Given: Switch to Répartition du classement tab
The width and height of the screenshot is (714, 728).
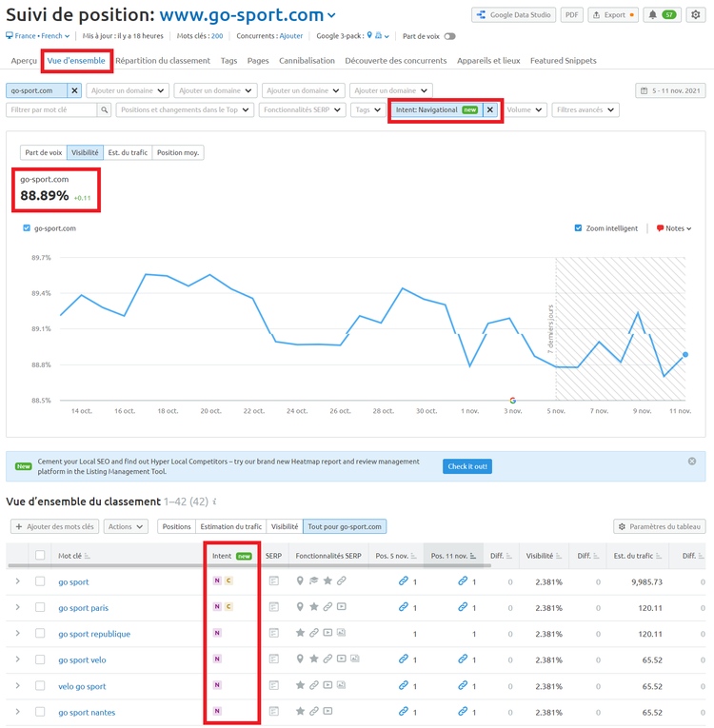Looking at the screenshot, I should 163,61.
